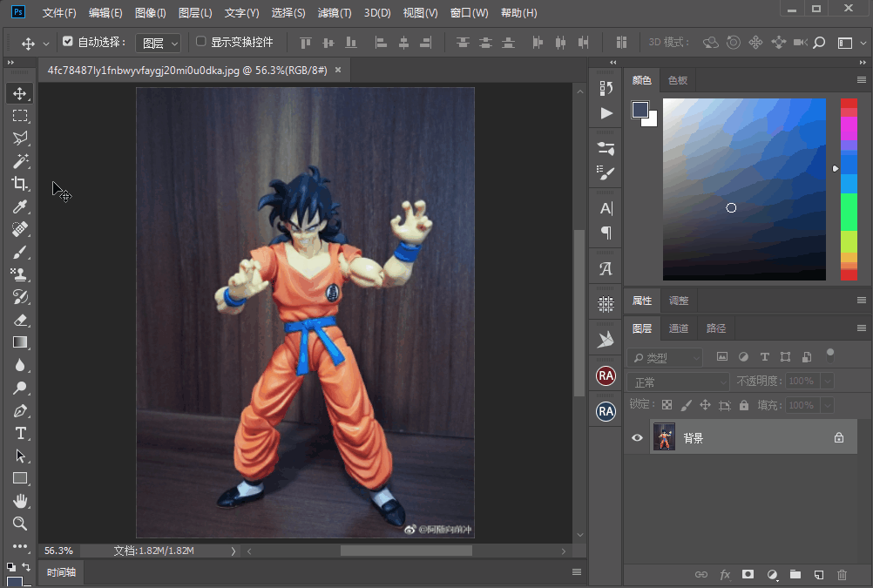Open the layers panel flyout menu
The image size is (873, 588).
click(x=862, y=328)
